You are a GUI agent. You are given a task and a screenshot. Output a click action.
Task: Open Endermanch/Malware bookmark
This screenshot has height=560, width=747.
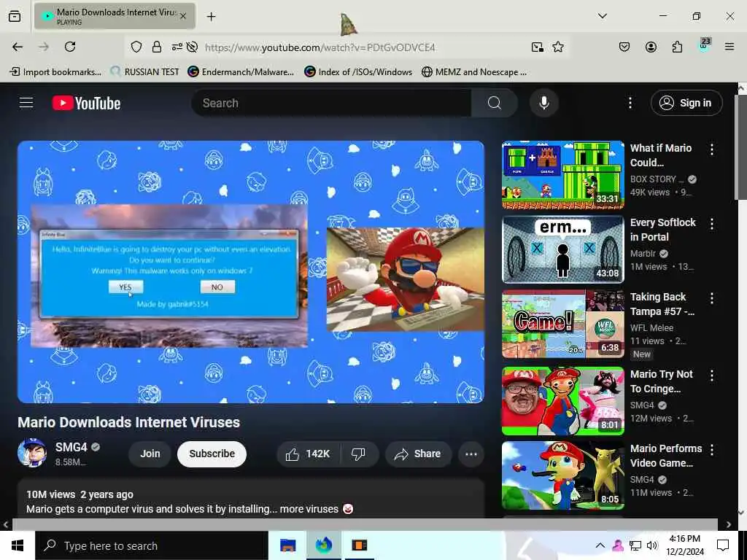241,72
